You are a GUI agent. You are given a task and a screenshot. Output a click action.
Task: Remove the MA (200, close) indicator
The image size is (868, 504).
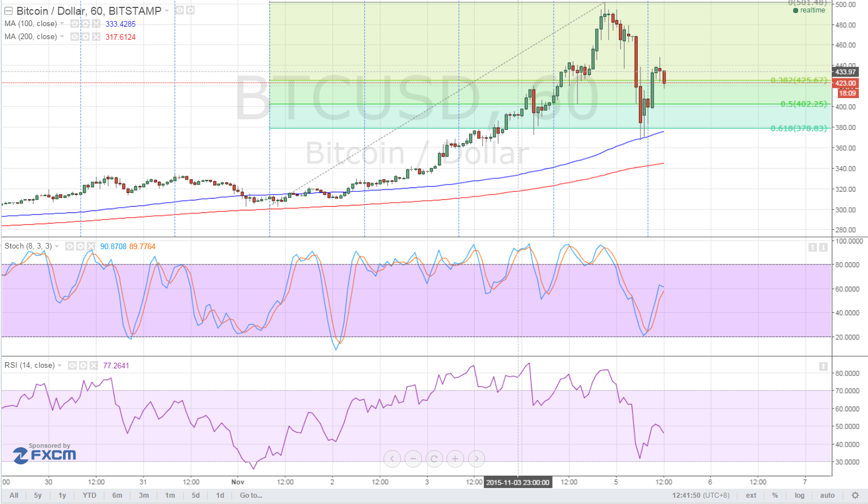click(96, 37)
